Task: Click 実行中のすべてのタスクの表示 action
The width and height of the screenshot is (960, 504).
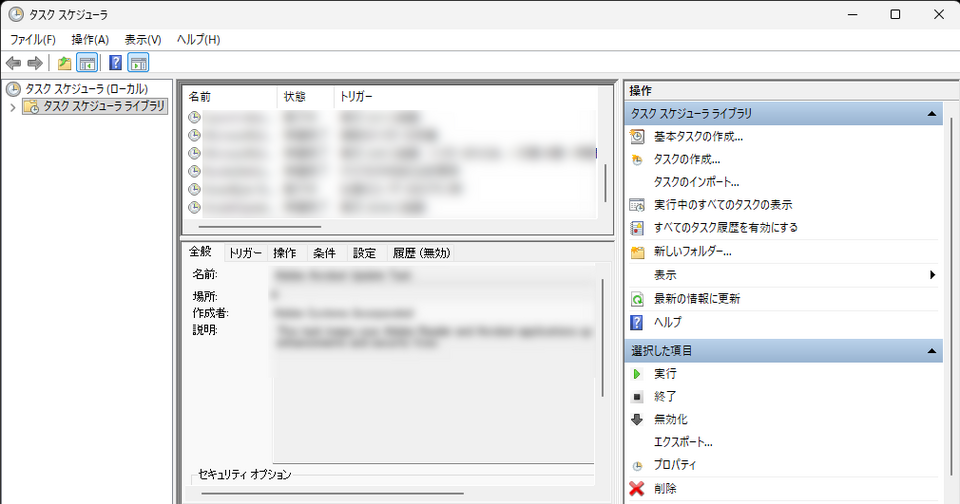Action: [x=723, y=205]
